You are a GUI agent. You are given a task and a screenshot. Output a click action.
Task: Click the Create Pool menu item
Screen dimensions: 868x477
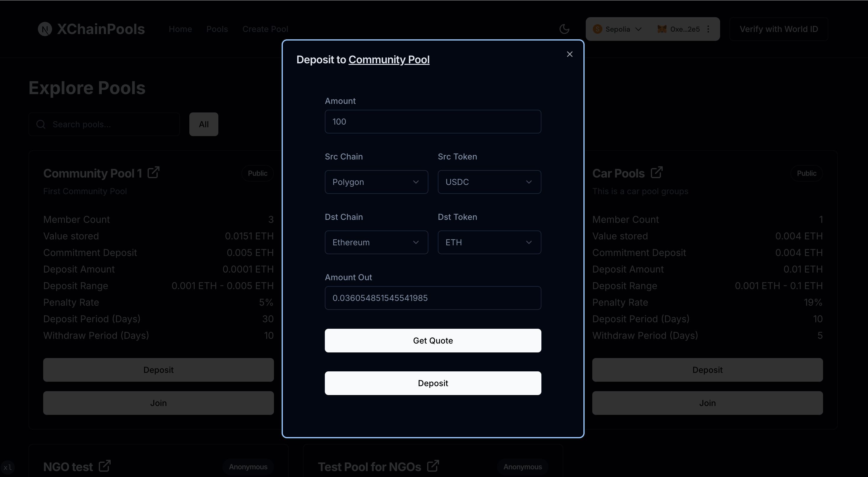click(265, 29)
